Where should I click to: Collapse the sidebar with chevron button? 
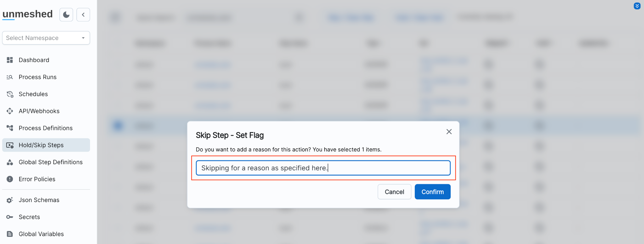[x=83, y=15]
